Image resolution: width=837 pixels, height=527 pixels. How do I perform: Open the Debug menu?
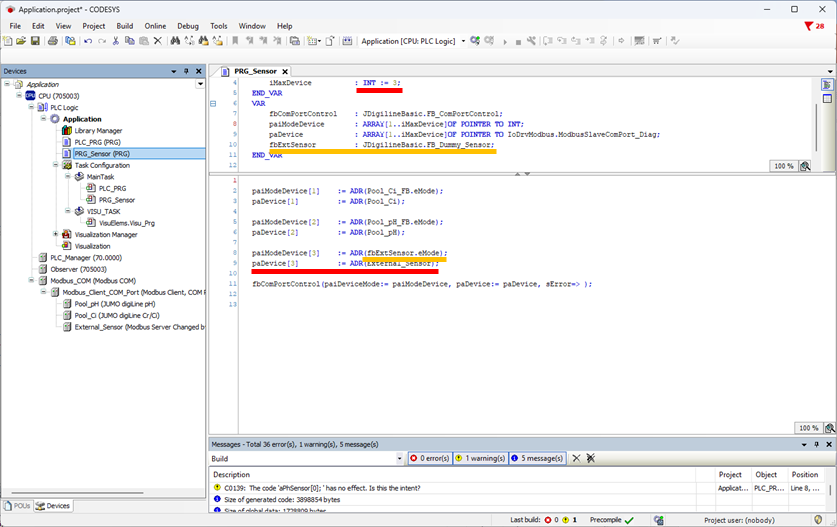click(187, 26)
